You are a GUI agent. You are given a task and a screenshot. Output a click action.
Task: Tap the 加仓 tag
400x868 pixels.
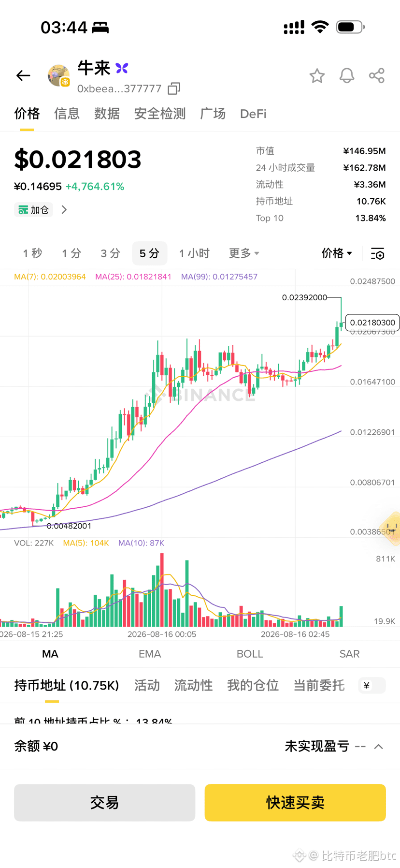point(33,210)
